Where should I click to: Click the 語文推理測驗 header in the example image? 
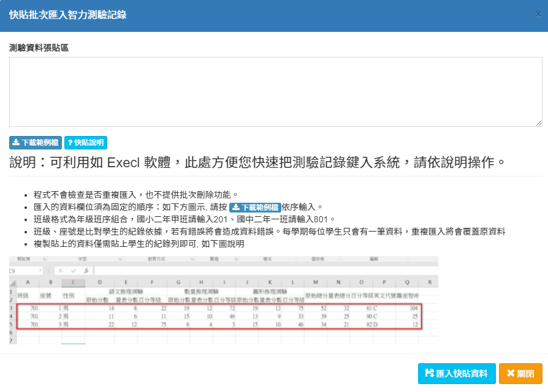click(x=125, y=292)
